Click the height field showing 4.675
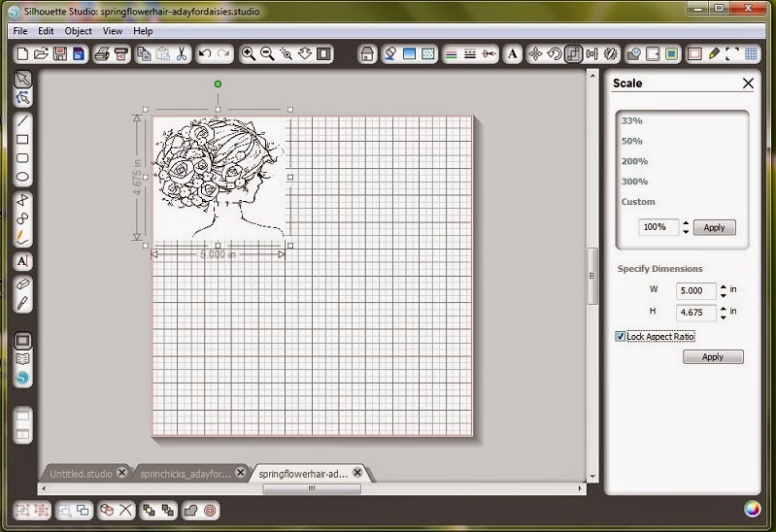Viewport: 776px width, 532px height. point(695,313)
